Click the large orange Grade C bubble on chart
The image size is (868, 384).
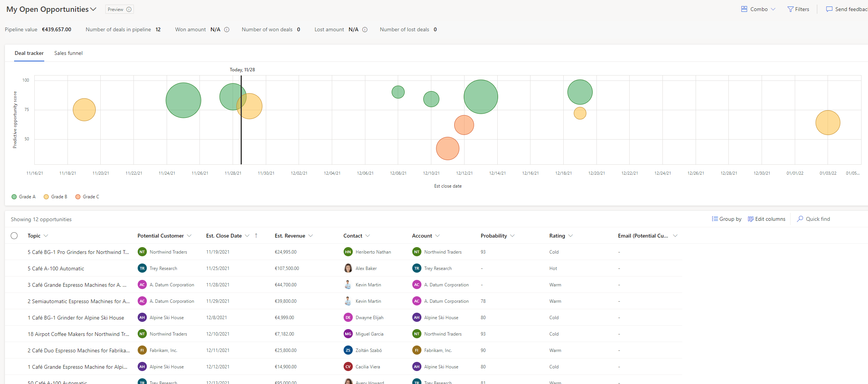(447, 148)
